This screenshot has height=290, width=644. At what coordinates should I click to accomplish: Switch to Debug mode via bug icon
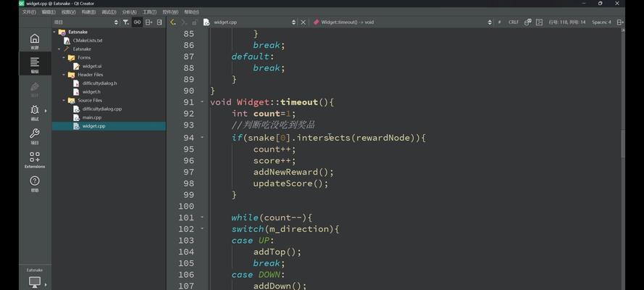pos(34,112)
